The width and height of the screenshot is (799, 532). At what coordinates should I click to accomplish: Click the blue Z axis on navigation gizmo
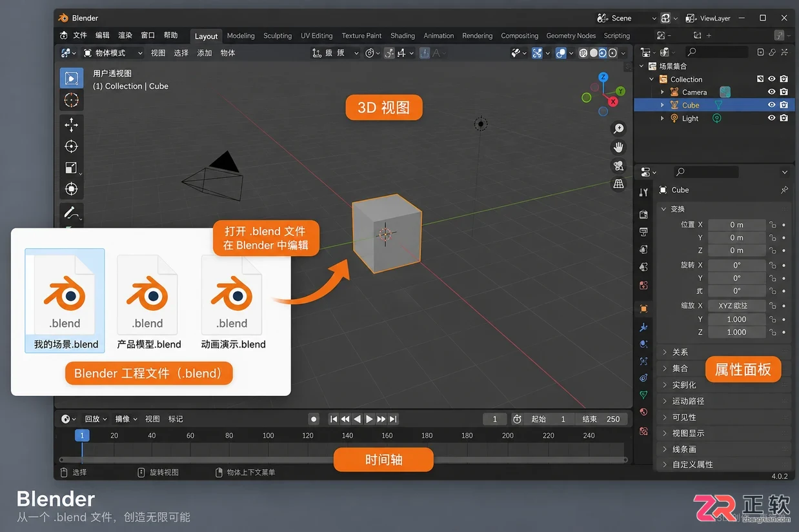tap(603, 77)
